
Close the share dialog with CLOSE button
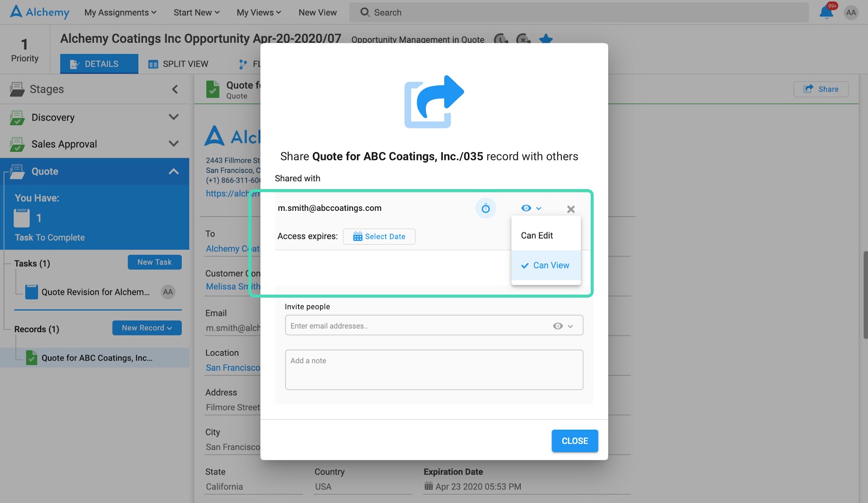point(575,441)
